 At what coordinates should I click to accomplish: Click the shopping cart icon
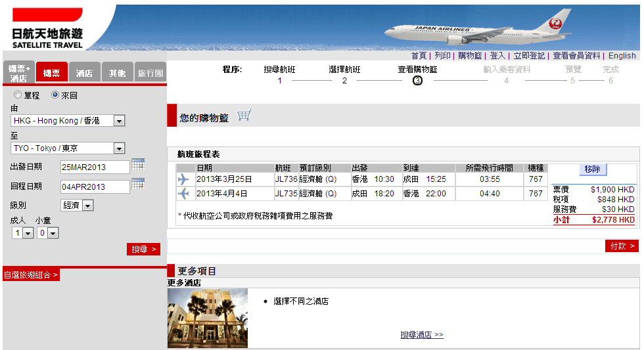[x=244, y=116]
